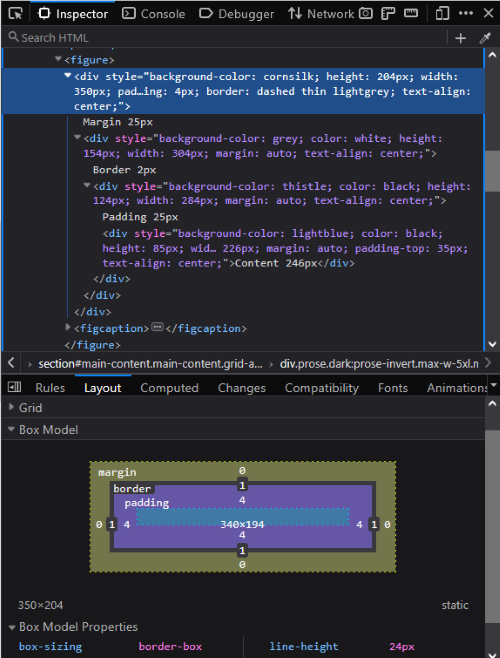This screenshot has height=658, width=500.
Task: Edit the left border value 1
Action: click(x=112, y=524)
